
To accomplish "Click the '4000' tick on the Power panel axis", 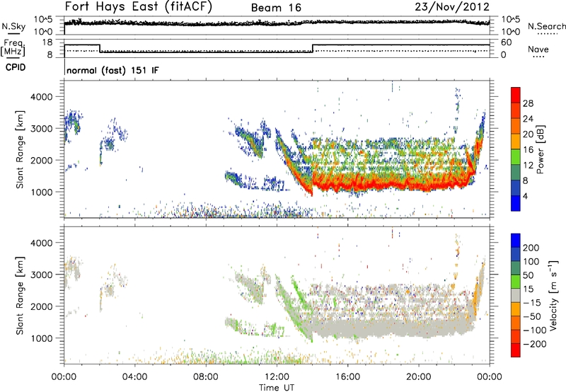I will click(42, 97).
